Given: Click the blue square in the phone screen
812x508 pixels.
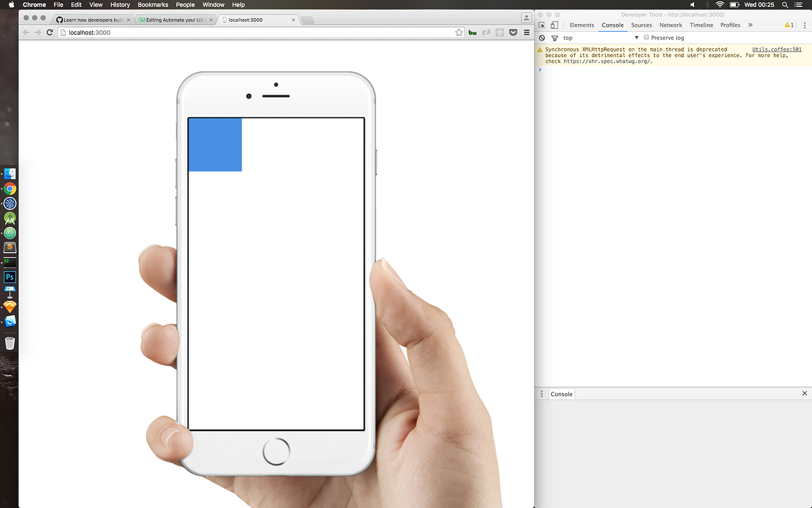Looking at the screenshot, I should coord(215,145).
